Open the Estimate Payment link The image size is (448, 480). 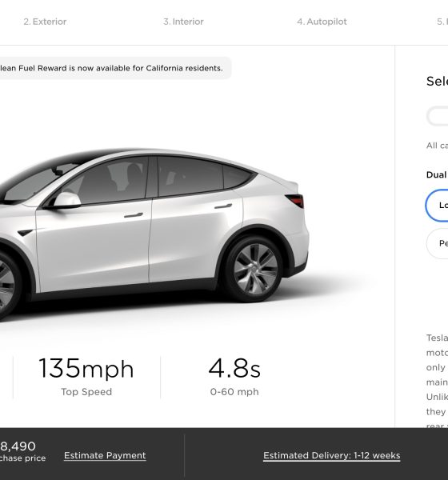tap(105, 455)
